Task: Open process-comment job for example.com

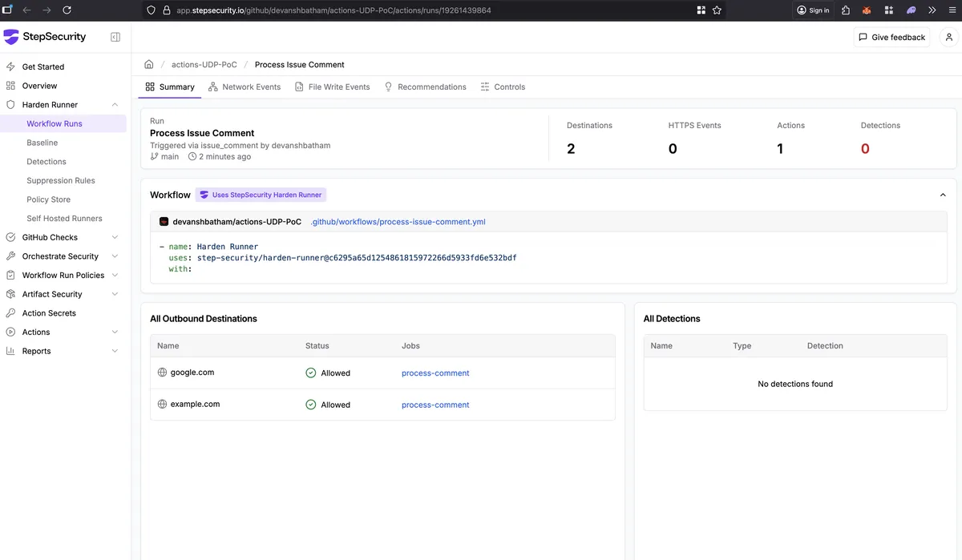Action: (x=435, y=405)
